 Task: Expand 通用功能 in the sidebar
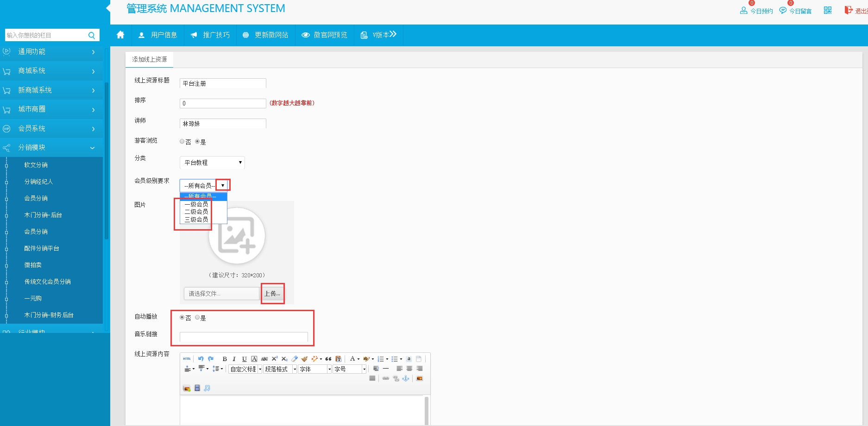[51, 52]
